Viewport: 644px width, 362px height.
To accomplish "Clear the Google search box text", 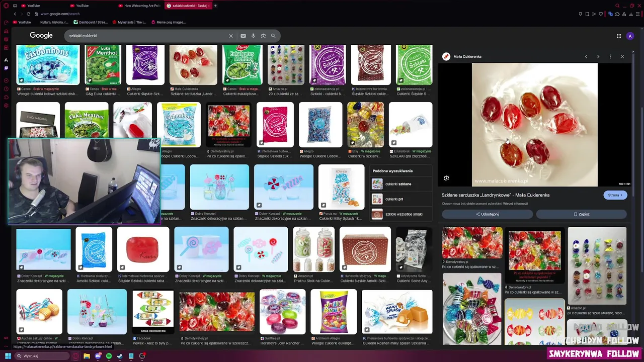I will 231,36.
